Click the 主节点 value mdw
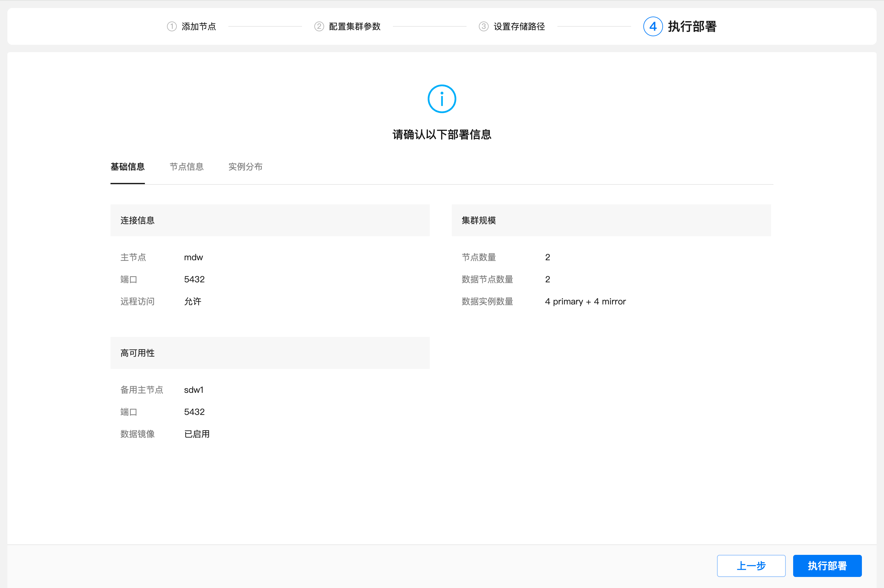The width and height of the screenshot is (884, 588). point(193,257)
